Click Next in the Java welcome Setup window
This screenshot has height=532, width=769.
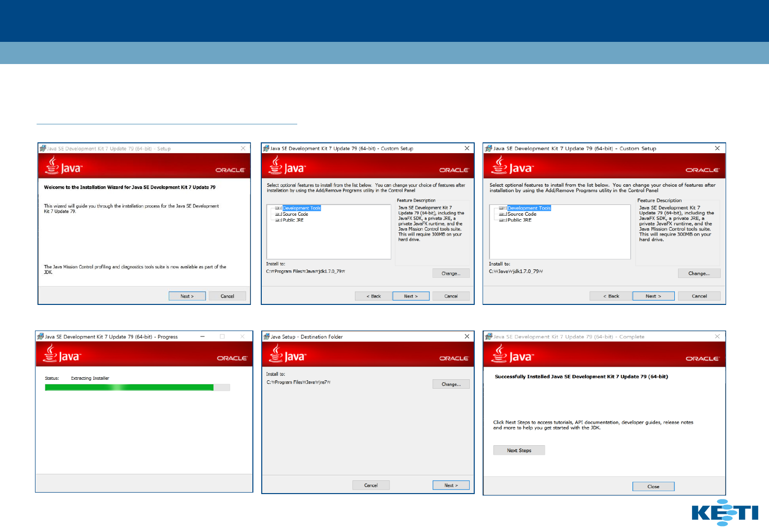(187, 296)
